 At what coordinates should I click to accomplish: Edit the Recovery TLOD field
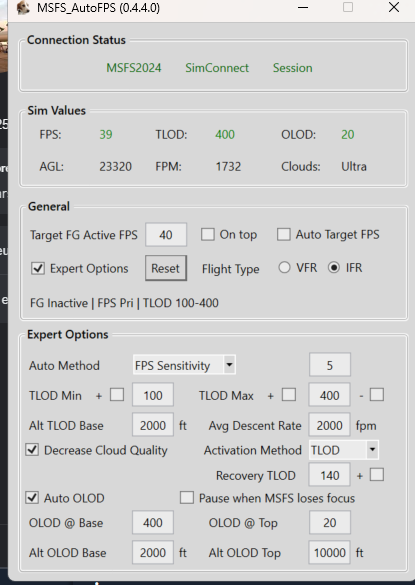[x=330, y=475]
